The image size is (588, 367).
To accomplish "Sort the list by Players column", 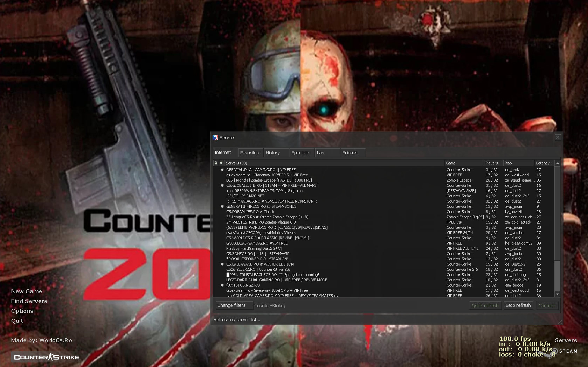I will [x=491, y=163].
